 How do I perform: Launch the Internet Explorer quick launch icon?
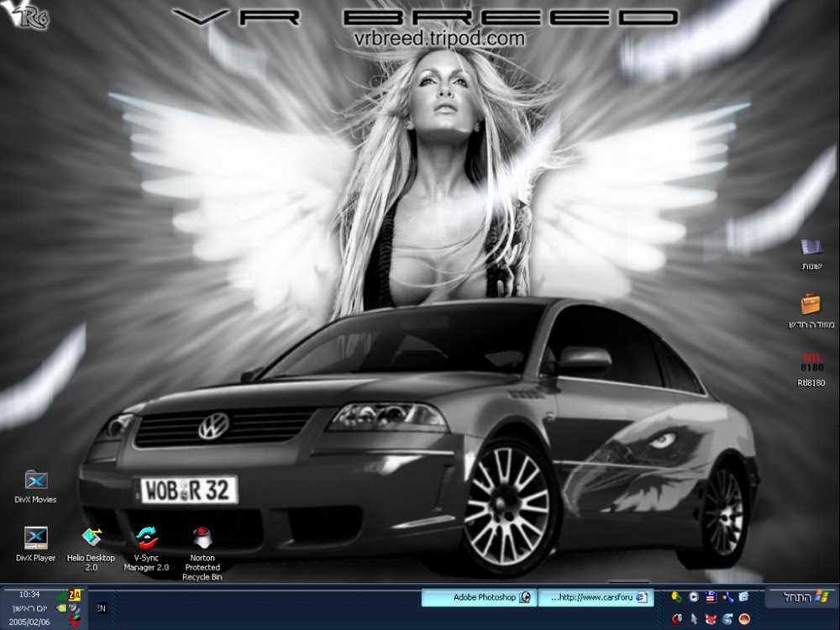[x=744, y=596]
